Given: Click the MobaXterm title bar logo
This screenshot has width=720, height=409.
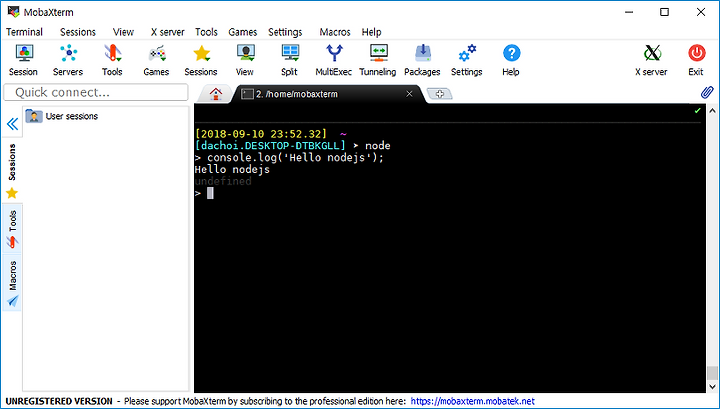Looking at the screenshot, I should tap(14, 12).
